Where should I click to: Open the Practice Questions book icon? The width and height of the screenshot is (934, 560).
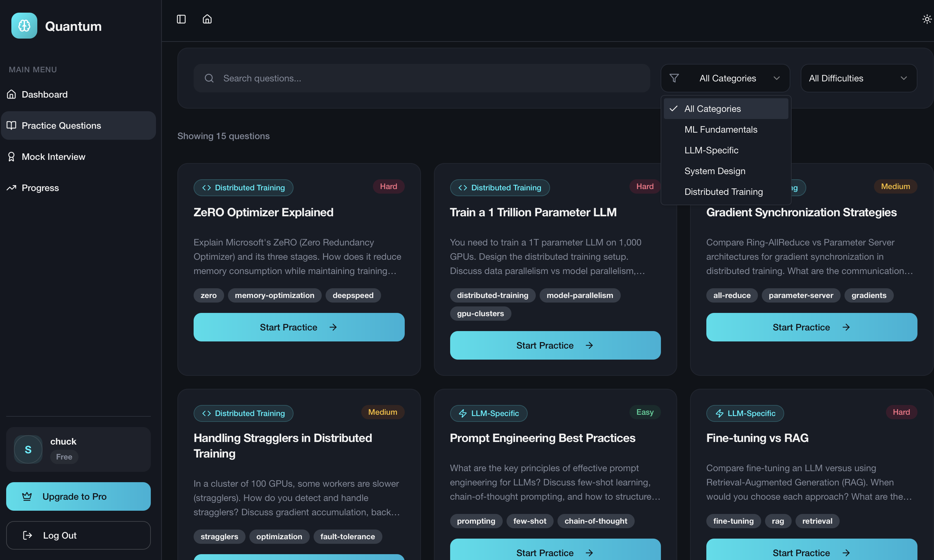coord(12,125)
